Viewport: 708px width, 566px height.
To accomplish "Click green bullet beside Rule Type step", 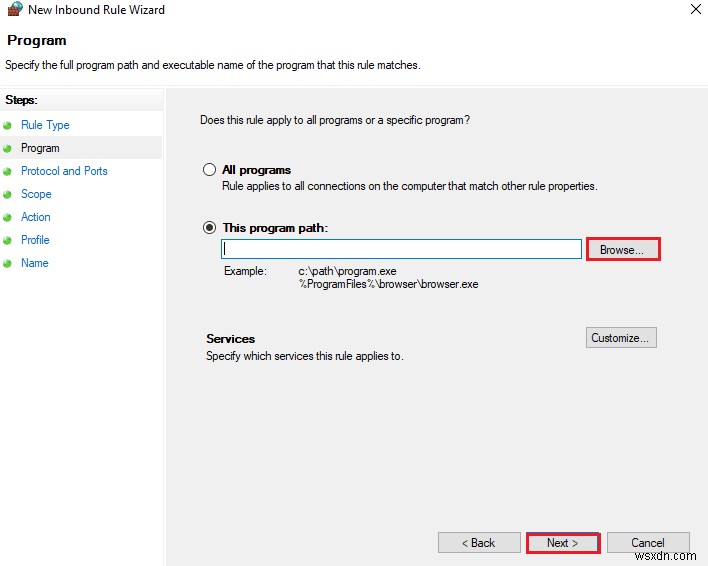I will coord(8,125).
